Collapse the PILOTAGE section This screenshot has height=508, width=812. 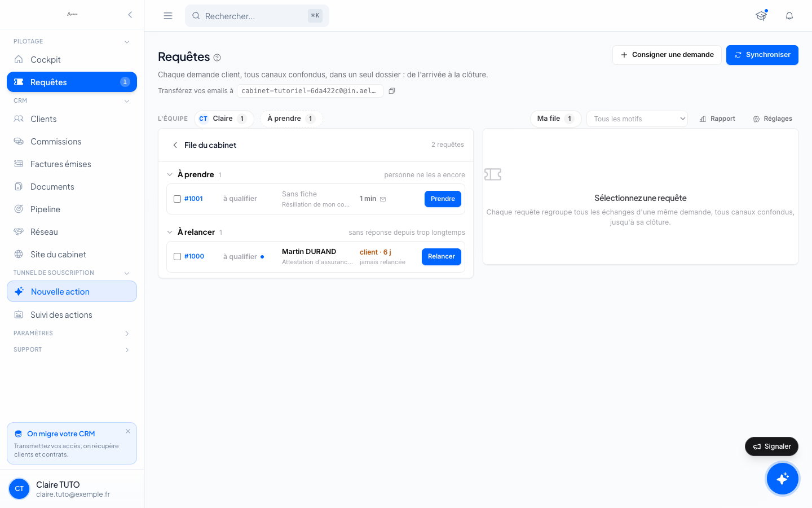coord(127,42)
